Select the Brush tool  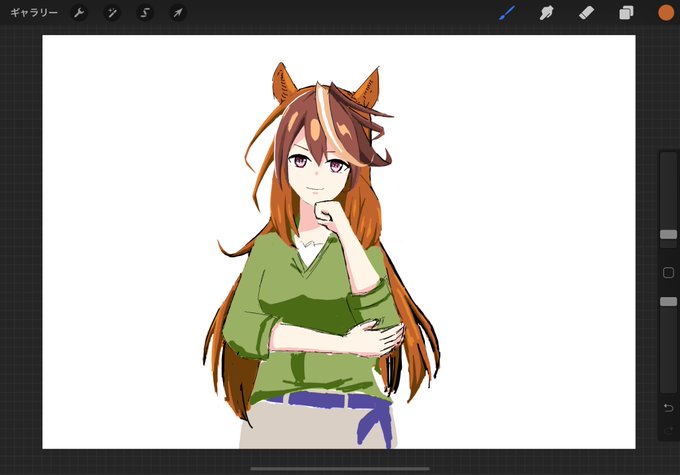tap(507, 13)
